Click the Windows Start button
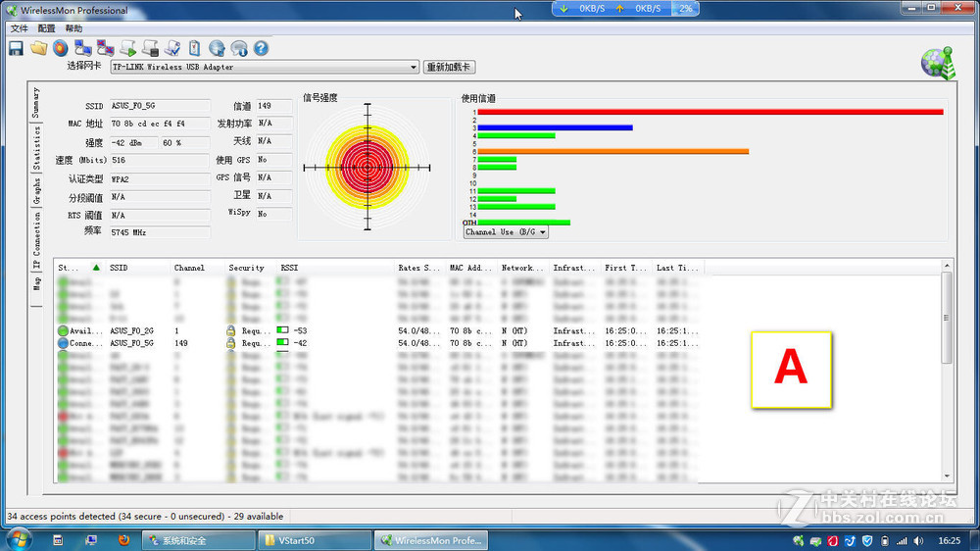This screenshot has width=980, height=551. coord(19,538)
